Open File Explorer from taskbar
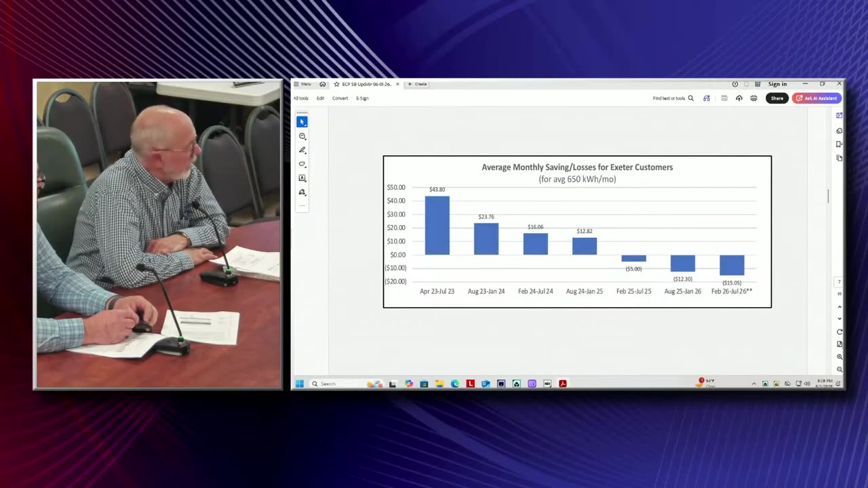868x488 pixels. tap(439, 384)
